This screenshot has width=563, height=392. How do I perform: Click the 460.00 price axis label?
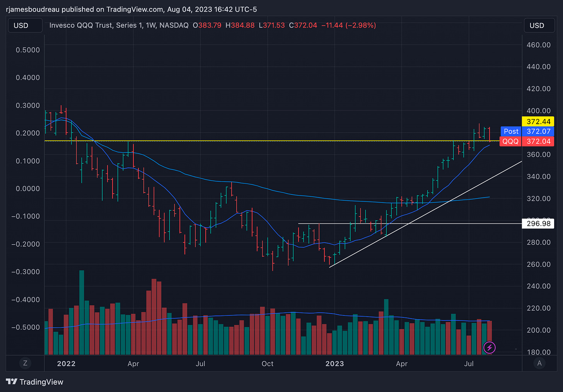point(539,45)
